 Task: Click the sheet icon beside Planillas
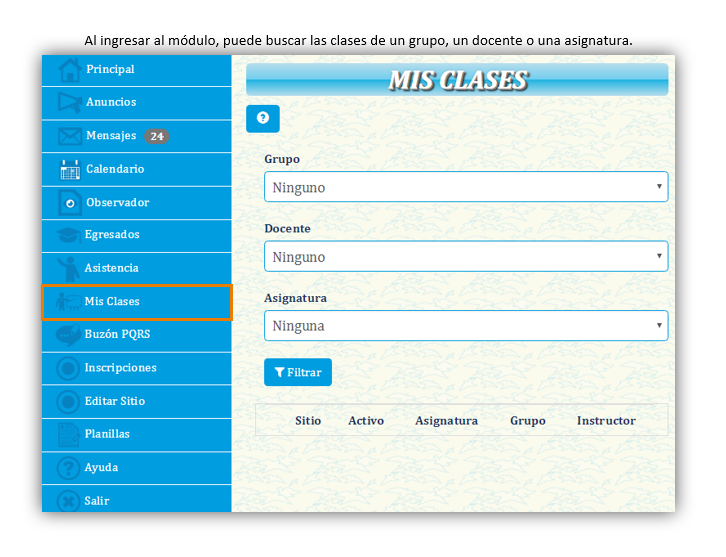click(68, 435)
